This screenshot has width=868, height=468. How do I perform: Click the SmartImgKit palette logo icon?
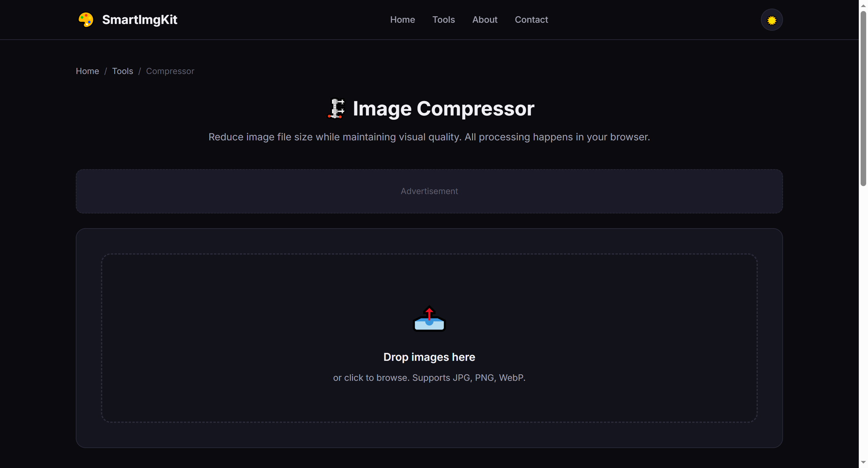coord(86,20)
